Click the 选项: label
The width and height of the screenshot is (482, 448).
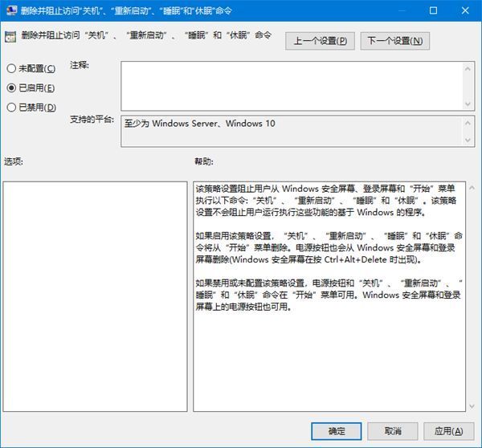(x=14, y=161)
